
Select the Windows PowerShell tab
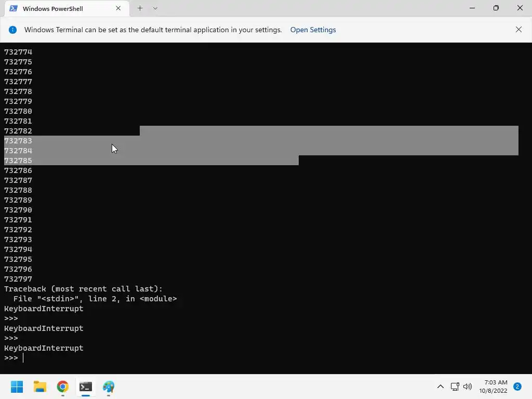67,8
